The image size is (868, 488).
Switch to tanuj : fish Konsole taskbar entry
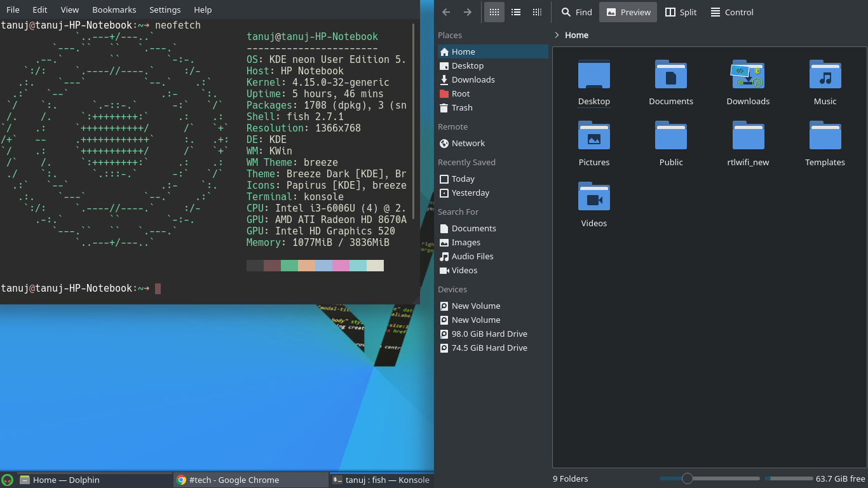pos(381,480)
